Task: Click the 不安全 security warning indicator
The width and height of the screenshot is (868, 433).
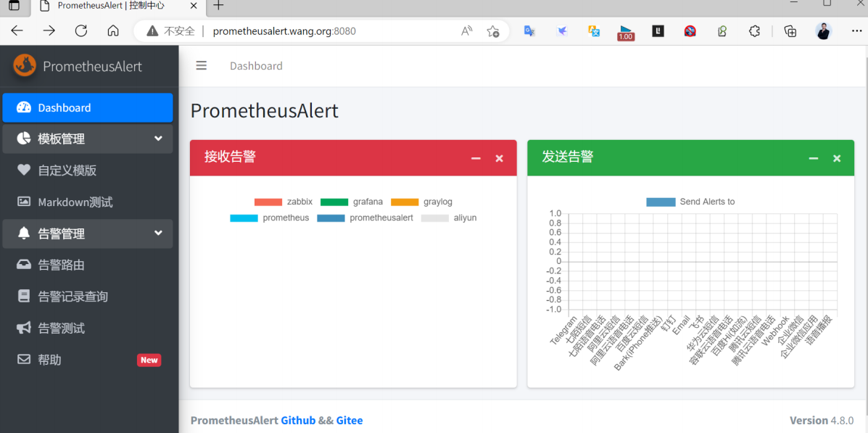Action: coord(170,31)
